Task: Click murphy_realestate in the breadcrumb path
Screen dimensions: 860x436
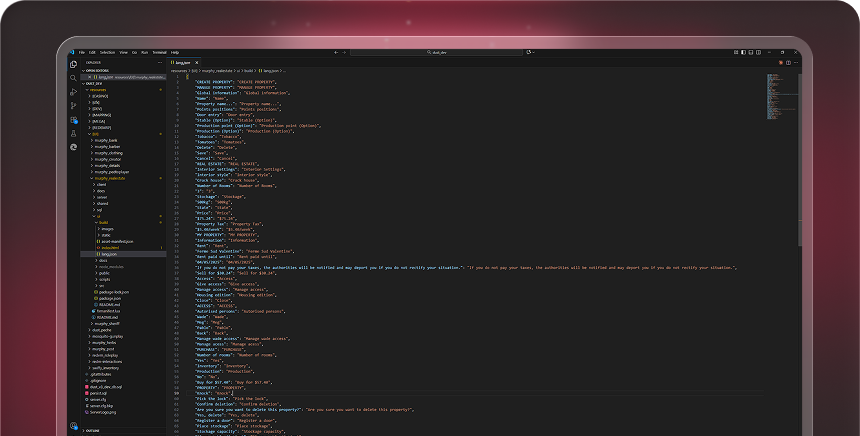Action: (218, 71)
